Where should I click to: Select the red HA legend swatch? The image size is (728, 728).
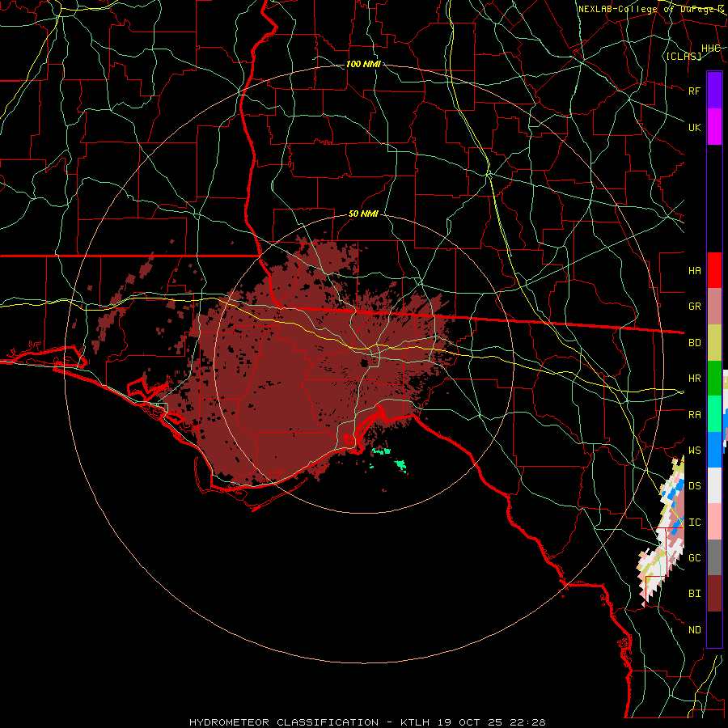coord(714,270)
